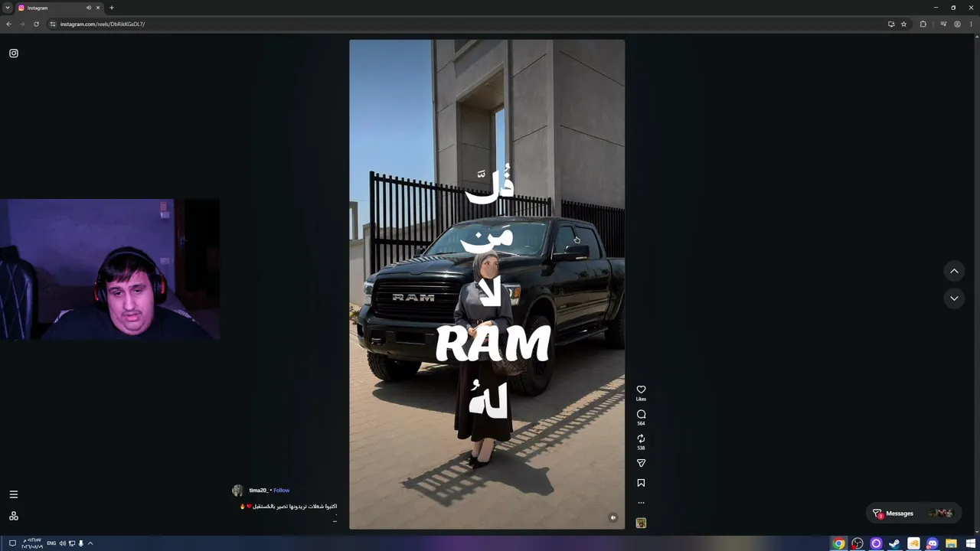This screenshot has width=980, height=551.
Task: Open the reel's comments
Action: (641, 414)
